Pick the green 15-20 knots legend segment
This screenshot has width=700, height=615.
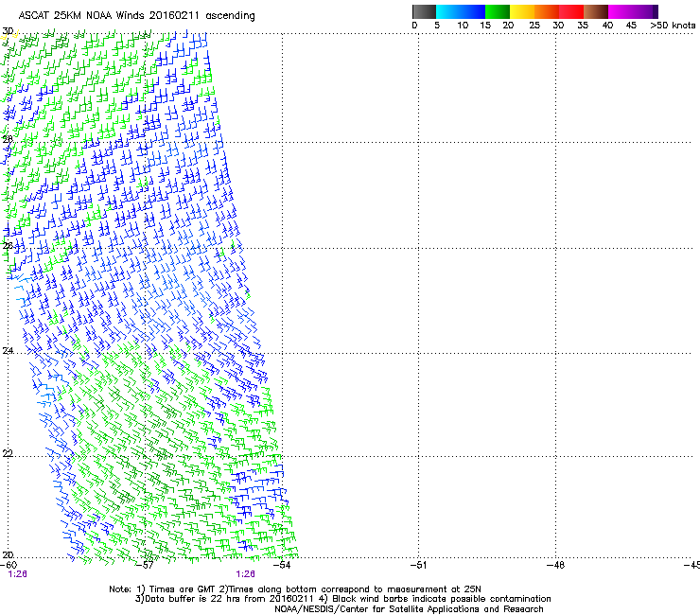[x=498, y=11]
